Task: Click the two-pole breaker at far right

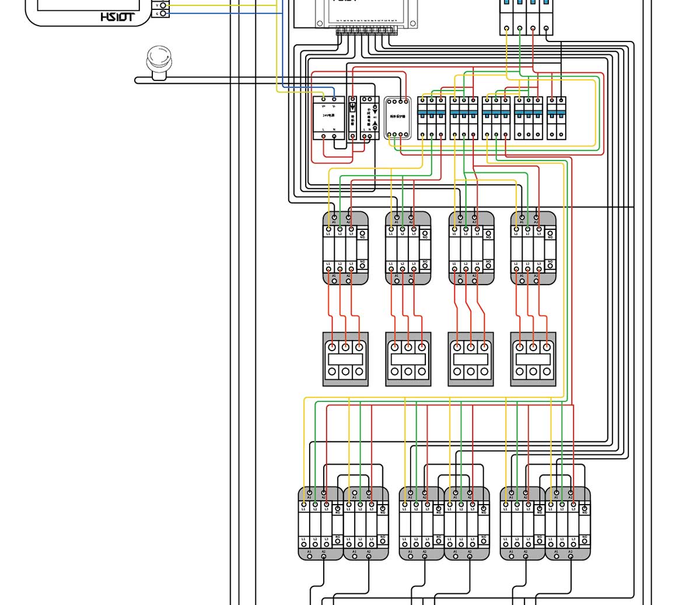Action: click(x=556, y=118)
